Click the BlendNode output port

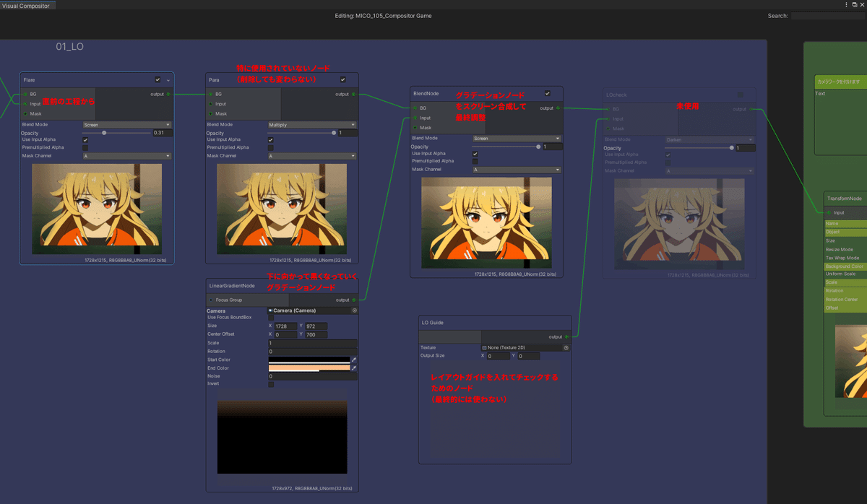click(558, 108)
